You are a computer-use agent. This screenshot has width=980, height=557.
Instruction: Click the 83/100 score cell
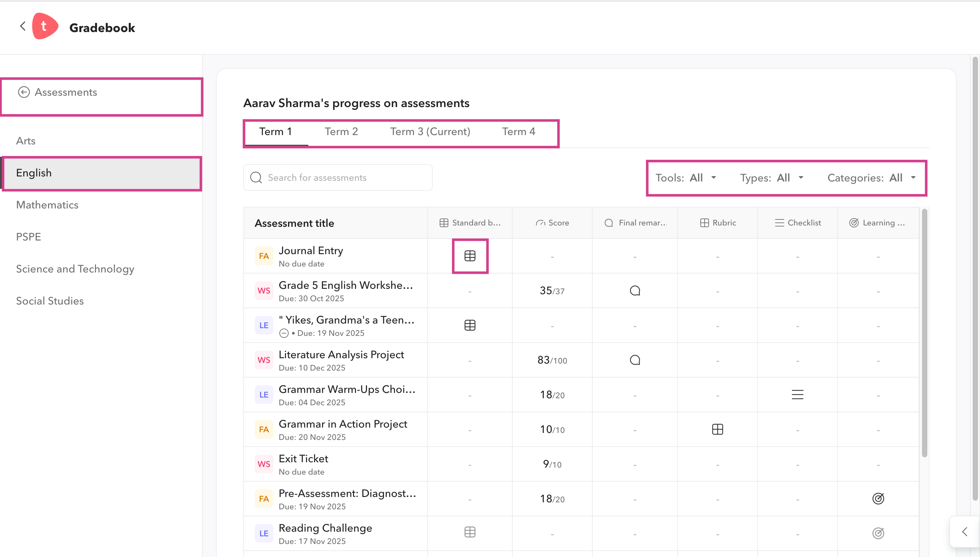click(552, 360)
